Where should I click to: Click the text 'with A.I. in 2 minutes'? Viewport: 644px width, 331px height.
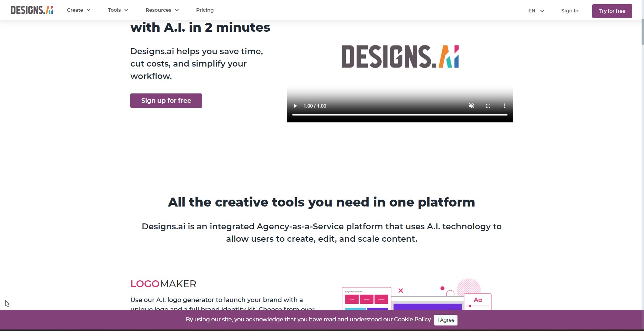pyautogui.click(x=200, y=27)
